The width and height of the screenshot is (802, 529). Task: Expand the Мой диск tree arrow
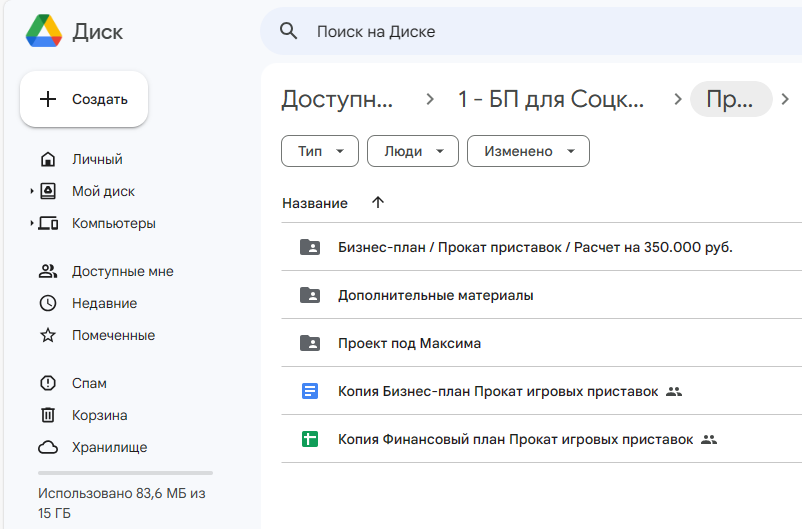point(32,191)
